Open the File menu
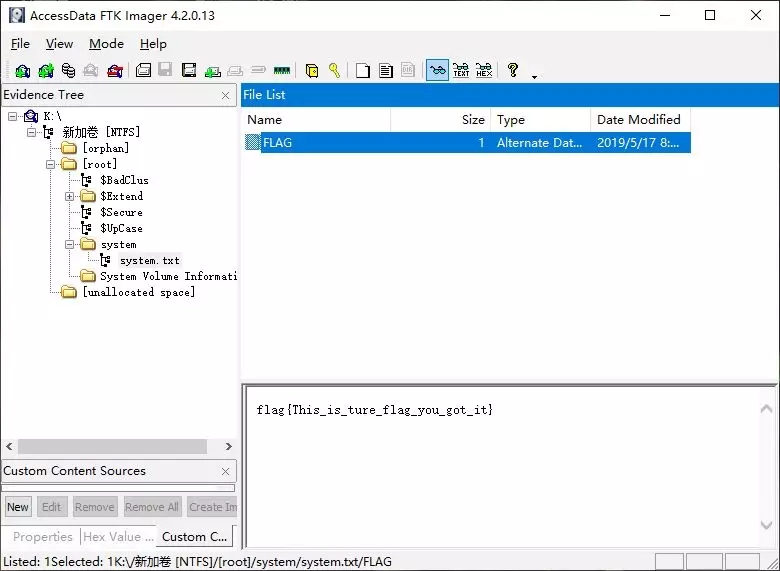Screen dimensions: 780x571 20,44
